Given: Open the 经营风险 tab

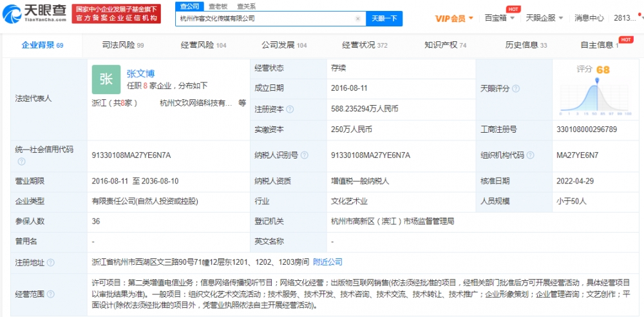Looking at the screenshot, I should 204,45.
